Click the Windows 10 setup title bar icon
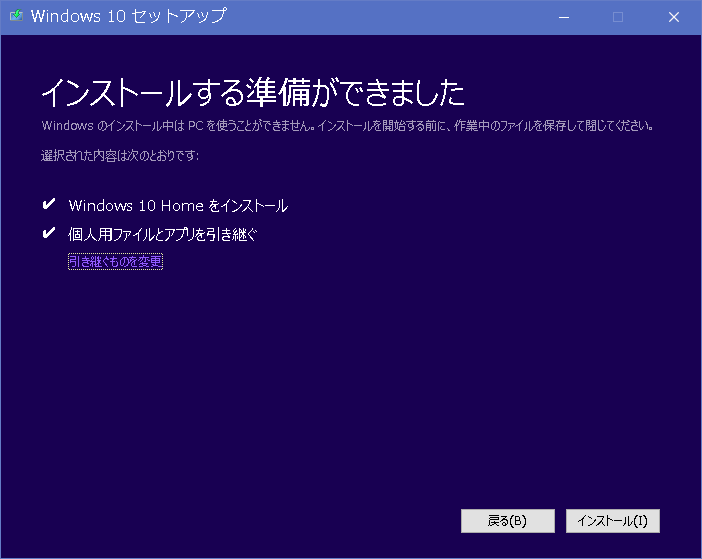 (17, 16)
